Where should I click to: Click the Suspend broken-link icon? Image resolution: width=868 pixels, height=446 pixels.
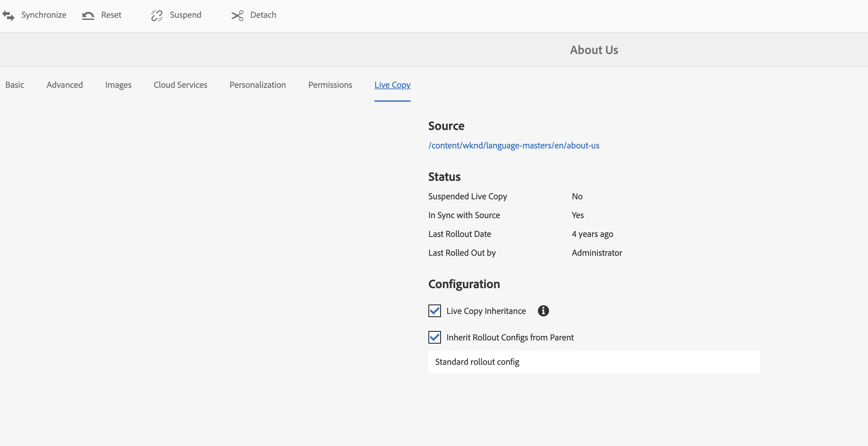pyautogui.click(x=157, y=15)
